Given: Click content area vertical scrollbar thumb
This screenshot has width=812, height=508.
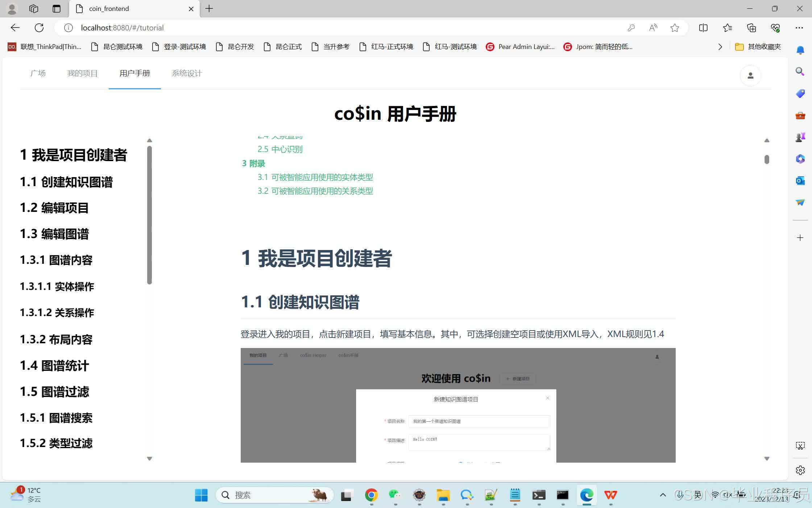Looking at the screenshot, I should tap(767, 160).
